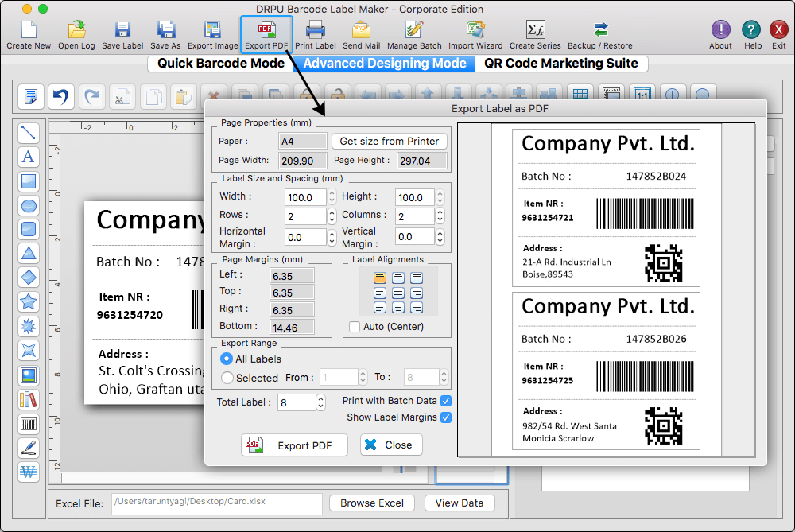
Task: Click the Excel File path field
Action: pos(216,503)
